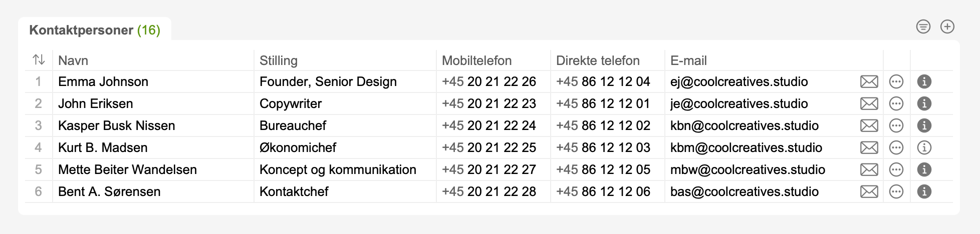The image size is (980, 234).
Task: Add a new contact with plus icon
Action: [x=947, y=26]
